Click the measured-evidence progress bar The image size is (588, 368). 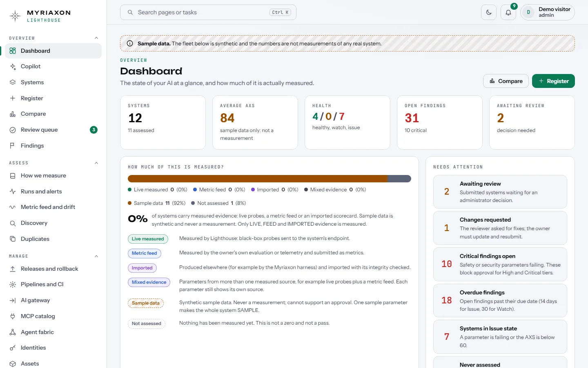click(269, 179)
